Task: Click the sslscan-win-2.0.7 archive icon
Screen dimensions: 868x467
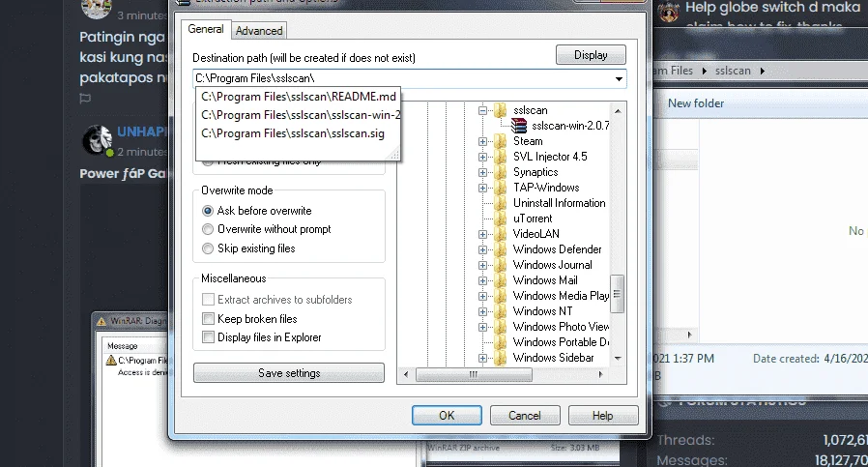Action: [x=519, y=126]
